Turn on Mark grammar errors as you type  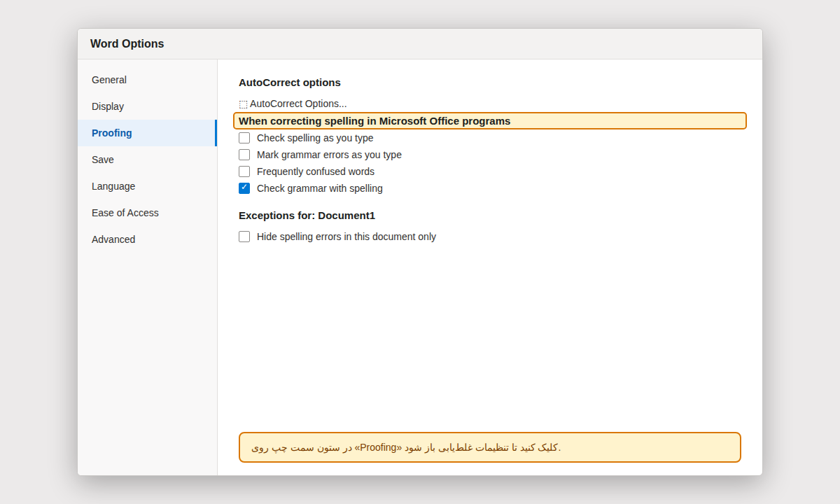click(244, 155)
